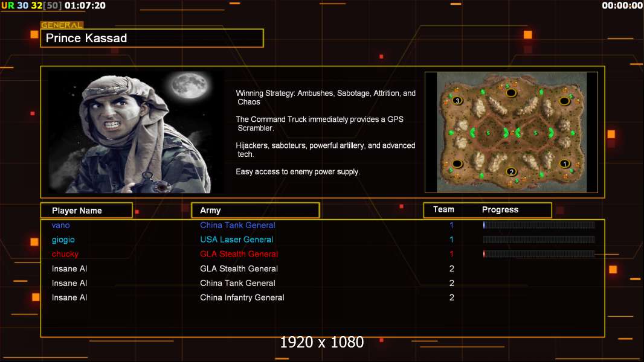Click chucky's loading progress bar
This screenshot has width=644, height=362.
(x=539, y=254)
